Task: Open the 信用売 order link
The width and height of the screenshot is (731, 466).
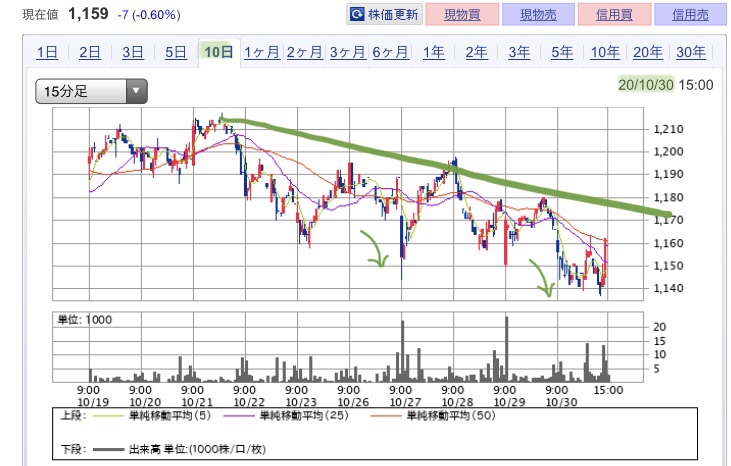Action: pos(690,14)
